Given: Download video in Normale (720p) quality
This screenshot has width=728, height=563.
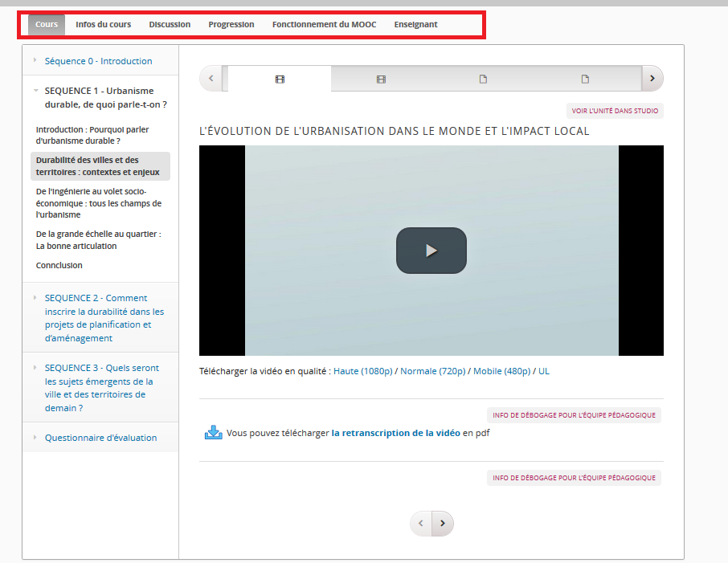Looking at the screenshot, I should click(x=433, y=371).
